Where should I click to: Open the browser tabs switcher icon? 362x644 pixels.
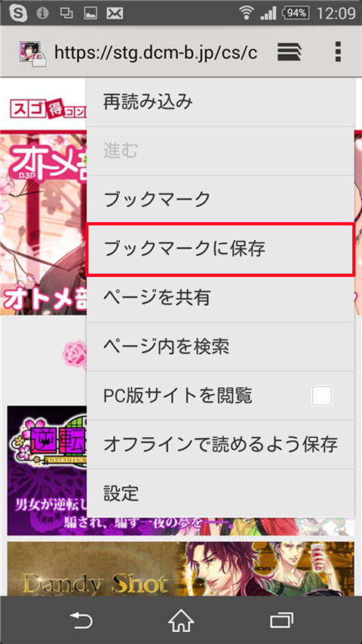[290, 52]
